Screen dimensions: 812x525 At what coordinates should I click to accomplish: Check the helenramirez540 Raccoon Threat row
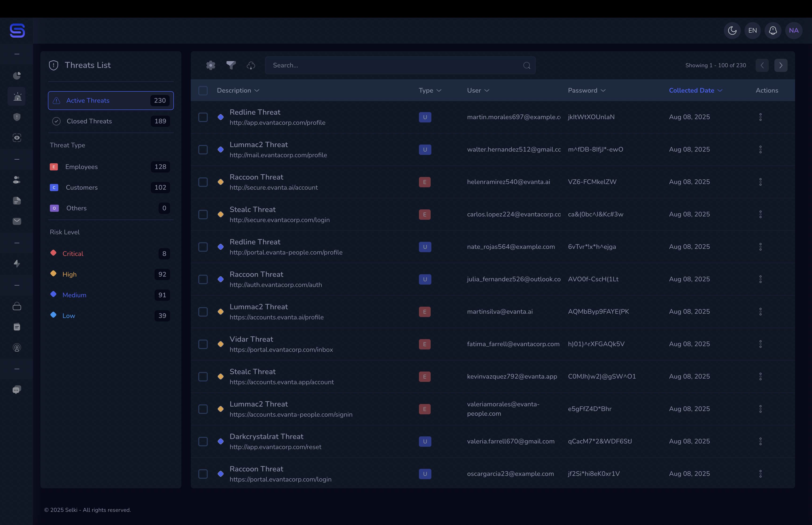tap(203, 182)
